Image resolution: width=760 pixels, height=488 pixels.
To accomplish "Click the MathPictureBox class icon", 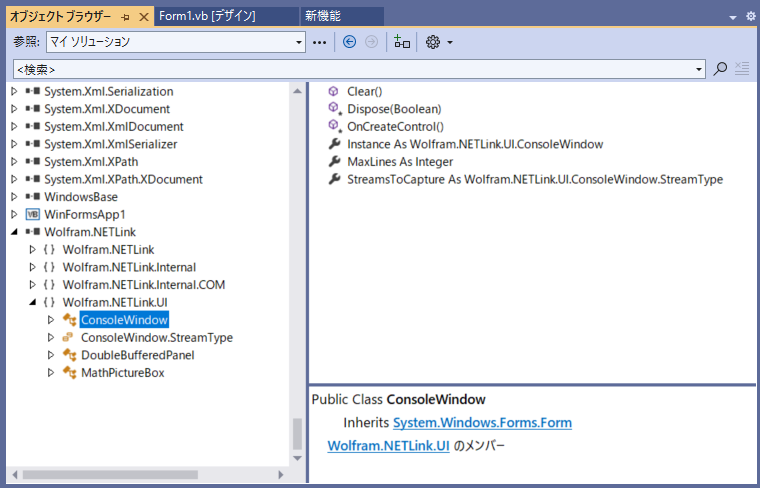I will coord(70,373).
